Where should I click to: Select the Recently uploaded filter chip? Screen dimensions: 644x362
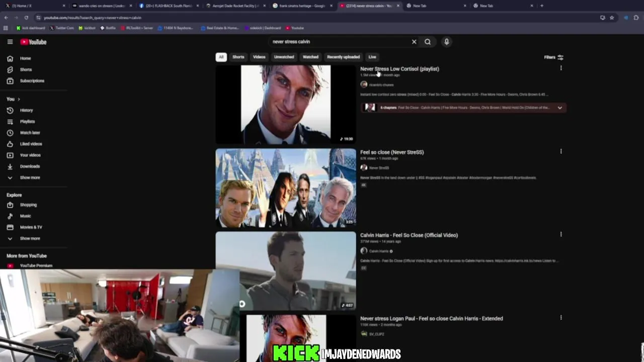pyautogui.click(x=343, y=57)
